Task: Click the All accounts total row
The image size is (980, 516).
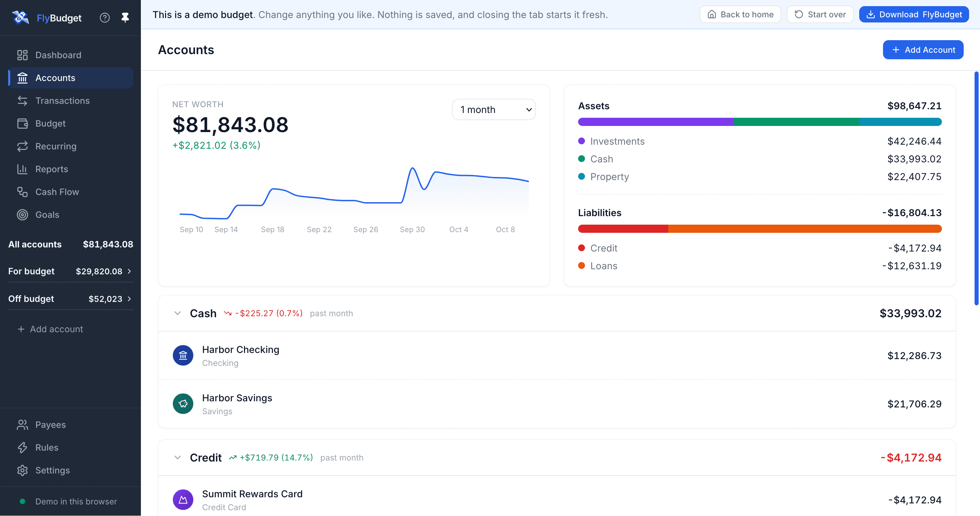Action: 71,245
